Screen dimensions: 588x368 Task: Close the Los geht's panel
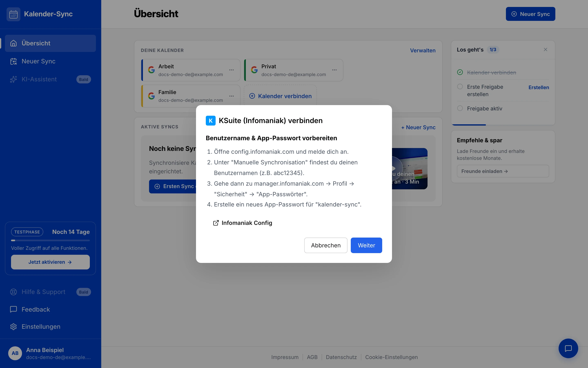[546, 50]
